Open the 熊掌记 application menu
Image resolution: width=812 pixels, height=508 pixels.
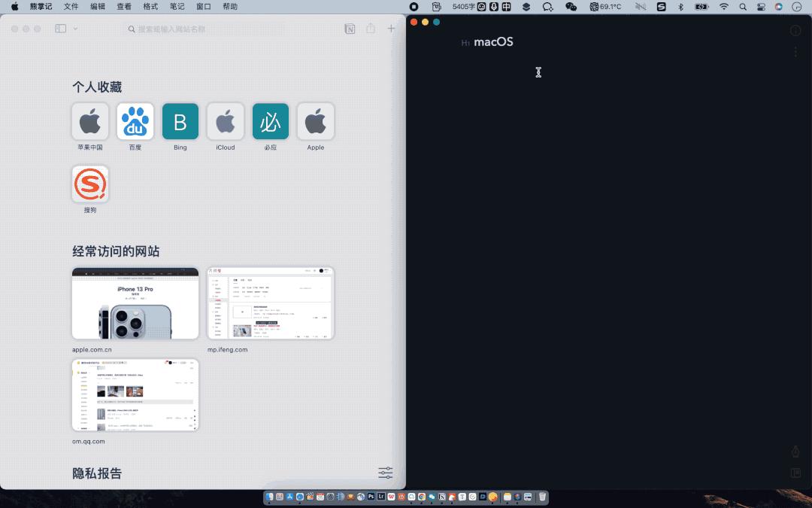pyautogui.click(x=41, y=7)
